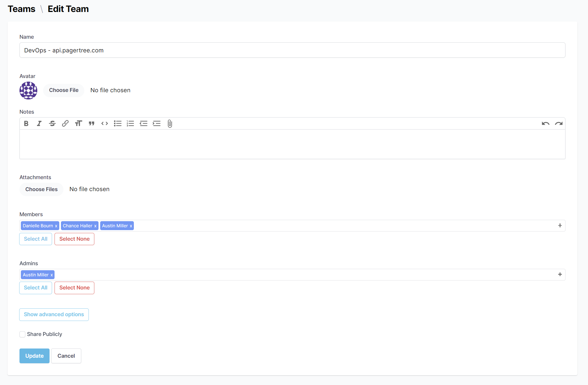Create a bulleted list in Notes

pos(118,123)
